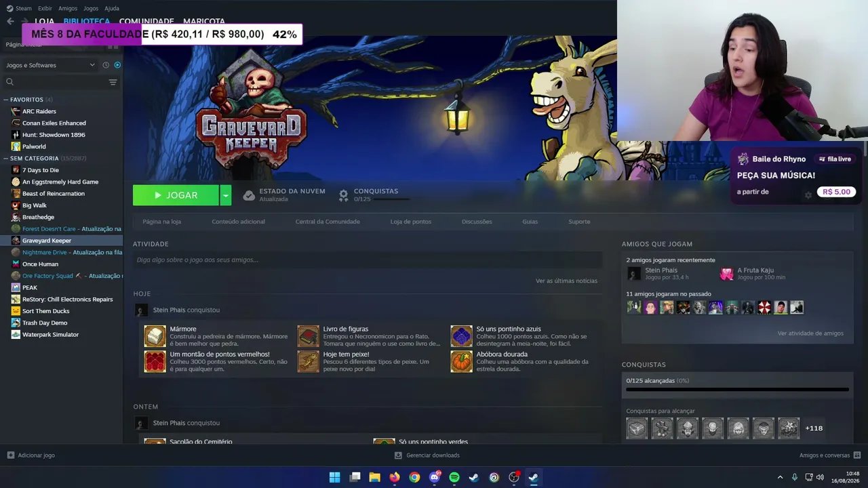Click Hoje tem peixe achievement icon

[308, 361]
